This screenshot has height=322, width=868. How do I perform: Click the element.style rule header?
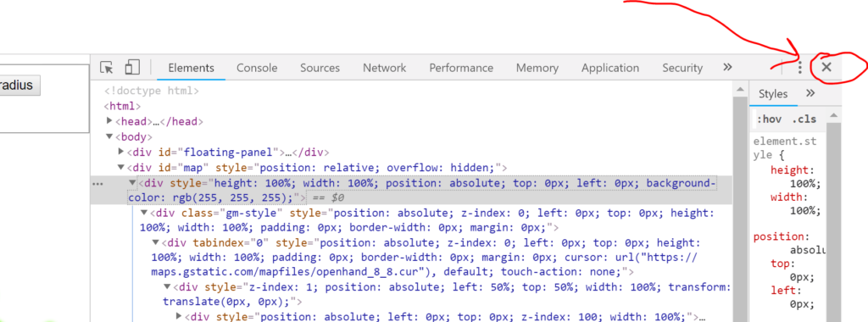tap(784, 148)
